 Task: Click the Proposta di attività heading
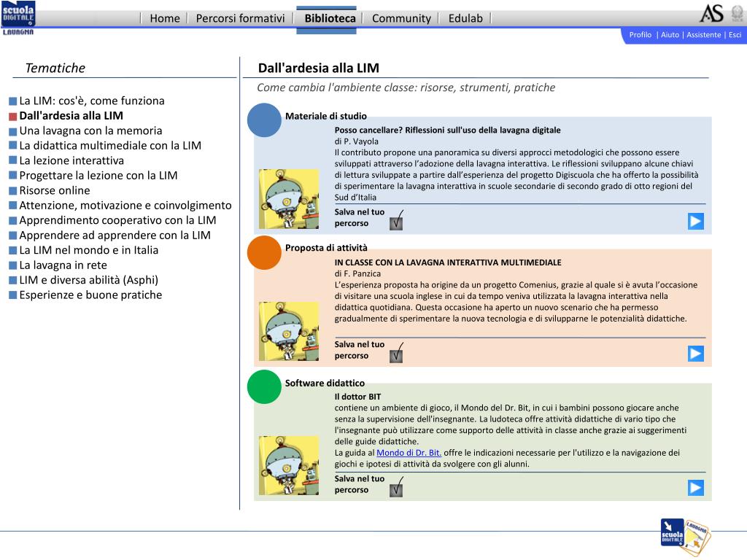pos(326,248)
